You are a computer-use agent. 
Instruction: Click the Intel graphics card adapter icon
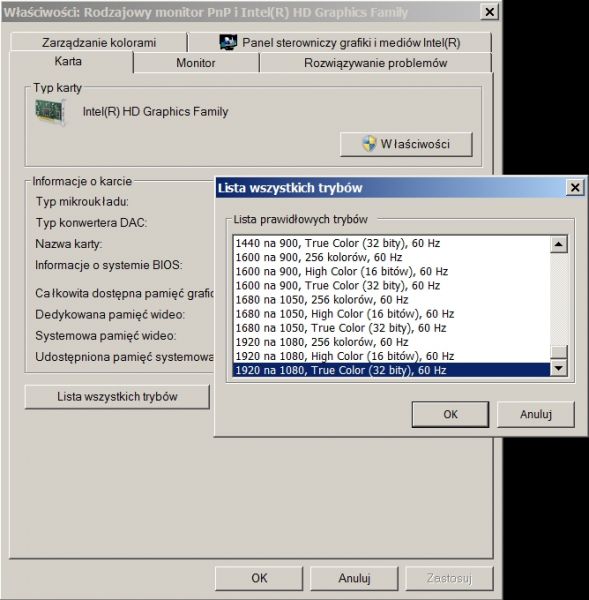click(50, 112)
